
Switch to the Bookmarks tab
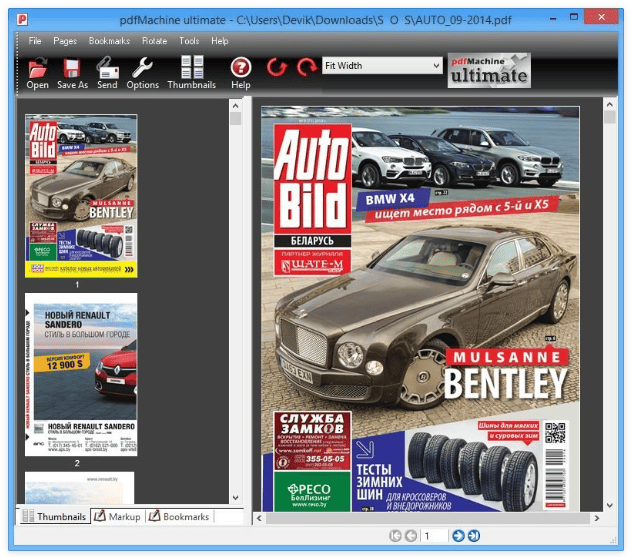[179, 516]
